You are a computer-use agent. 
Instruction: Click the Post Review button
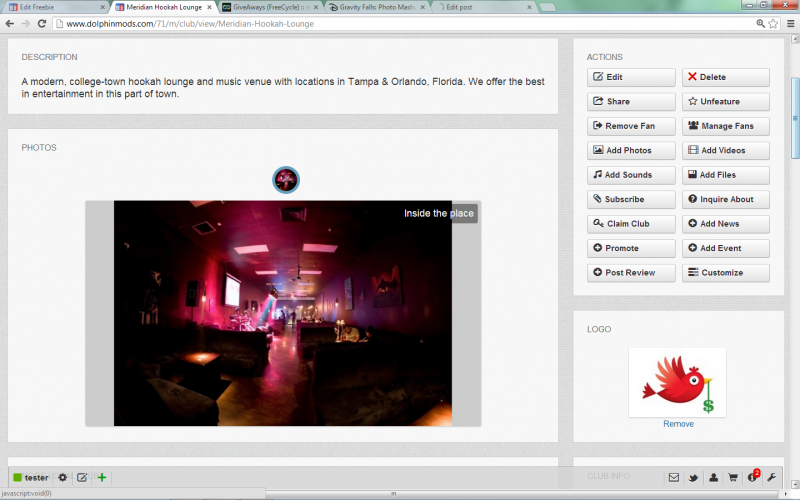pos(631,273)
